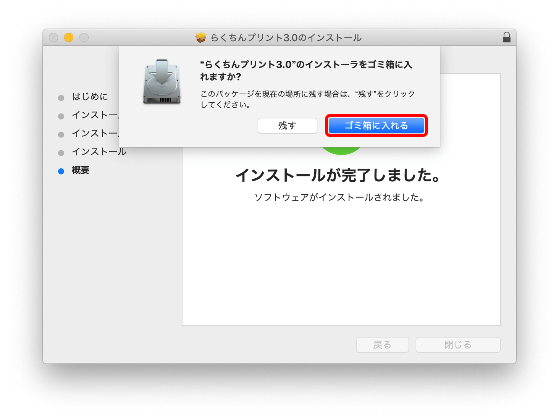Select the 概要 step in sidebar
The height and width of the screenshot is (420, 559).
(81, 170)
